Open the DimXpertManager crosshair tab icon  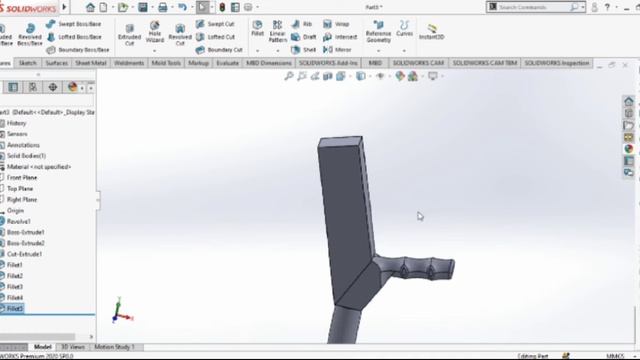53,87
